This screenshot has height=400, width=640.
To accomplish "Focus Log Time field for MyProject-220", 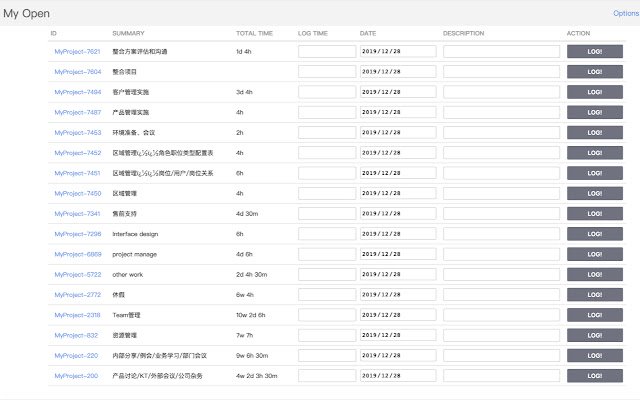I will point(327,356).
